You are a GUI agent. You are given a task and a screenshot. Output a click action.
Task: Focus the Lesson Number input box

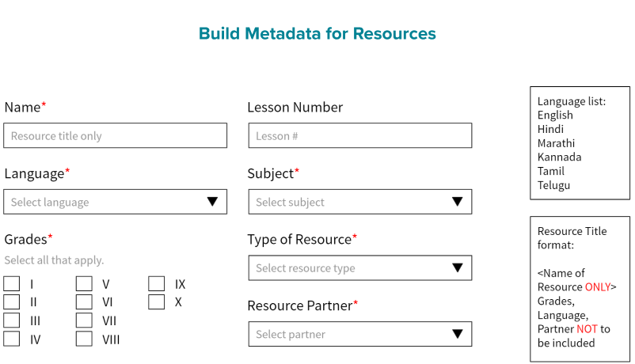point(360,135)
